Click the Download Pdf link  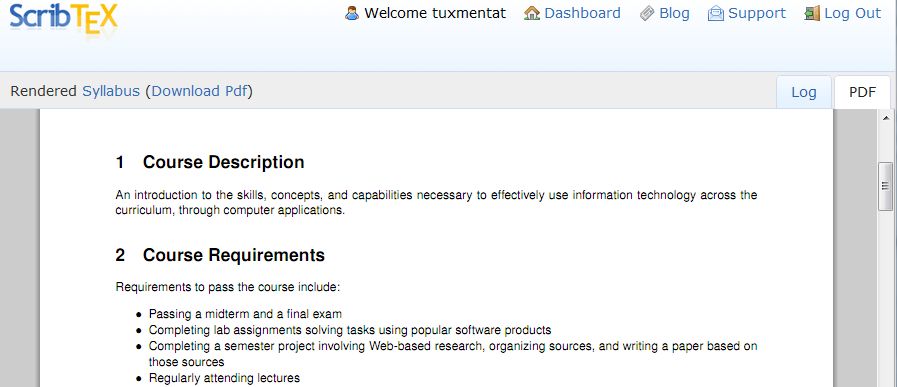click(x=200, y=91)
